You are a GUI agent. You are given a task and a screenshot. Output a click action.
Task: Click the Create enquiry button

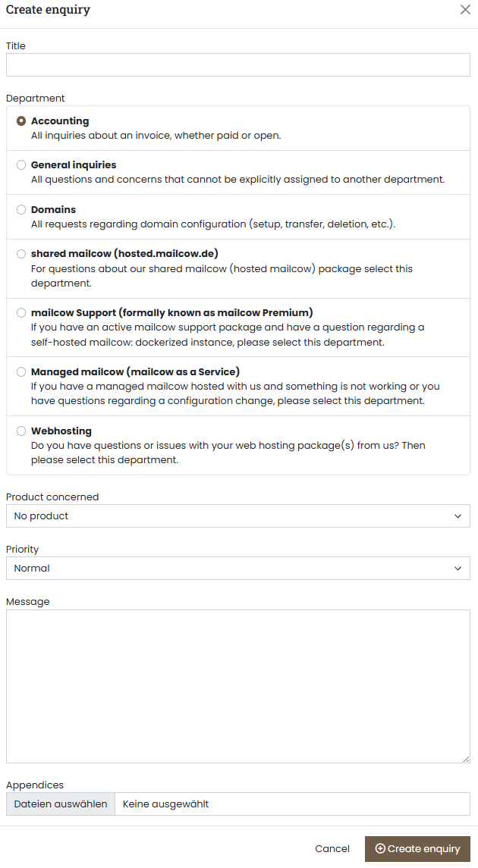tap(417, 849)
